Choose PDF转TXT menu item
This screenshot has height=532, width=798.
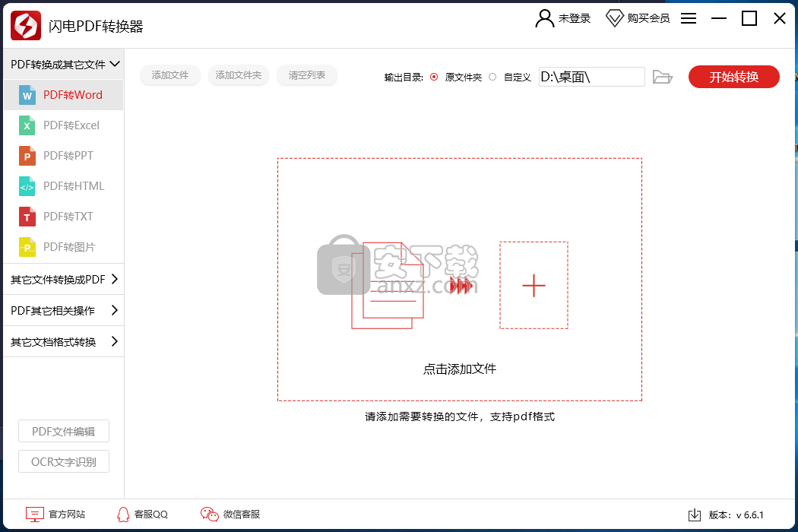coord(64,217)
